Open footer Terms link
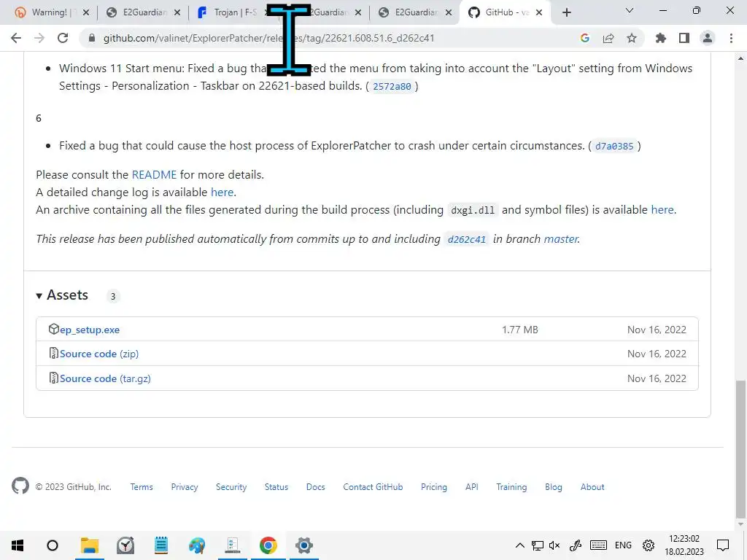The width and height of the screenshot is (747, 560). click(142, 487)
